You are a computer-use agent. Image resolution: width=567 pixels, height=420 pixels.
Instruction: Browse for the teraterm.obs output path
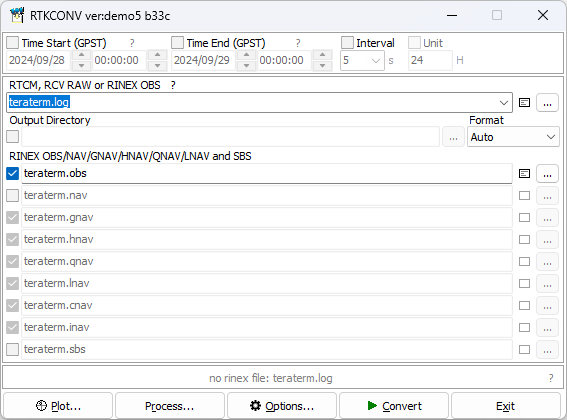click(547, 174)
